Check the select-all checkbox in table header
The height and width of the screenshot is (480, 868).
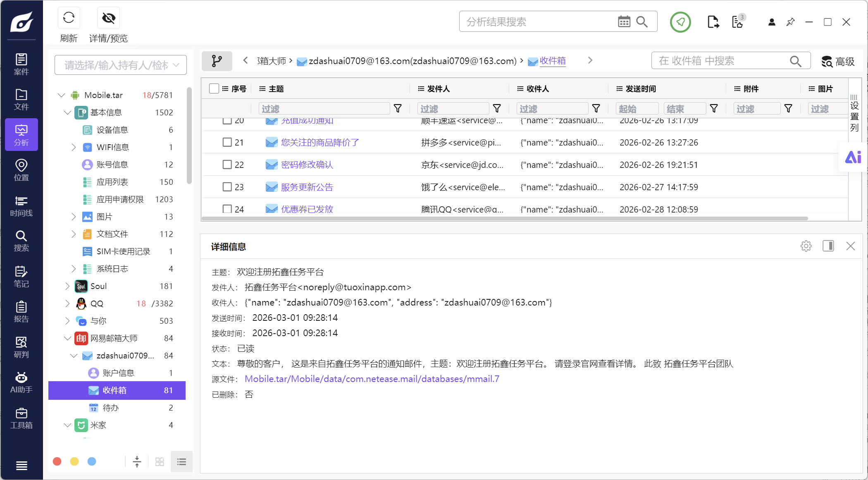click(x=214, y=88)
